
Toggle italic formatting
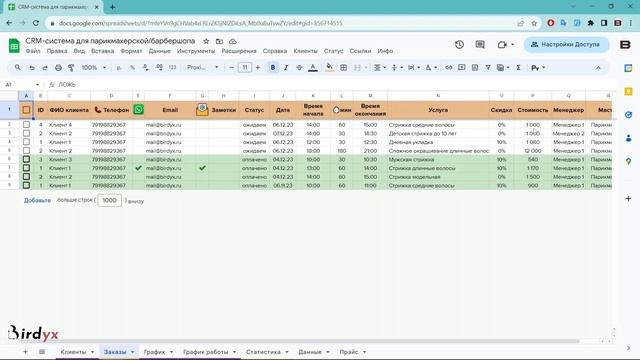286,68
